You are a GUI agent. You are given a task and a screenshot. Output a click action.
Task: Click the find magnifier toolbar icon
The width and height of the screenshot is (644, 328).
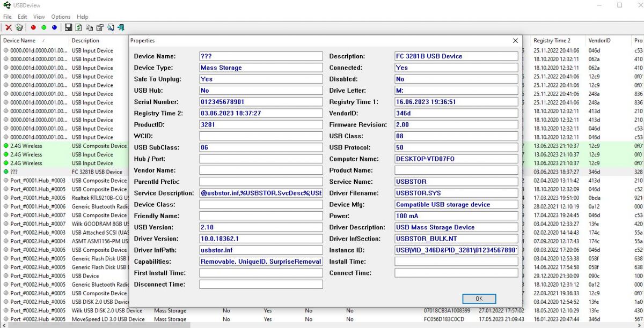(111, 27)
